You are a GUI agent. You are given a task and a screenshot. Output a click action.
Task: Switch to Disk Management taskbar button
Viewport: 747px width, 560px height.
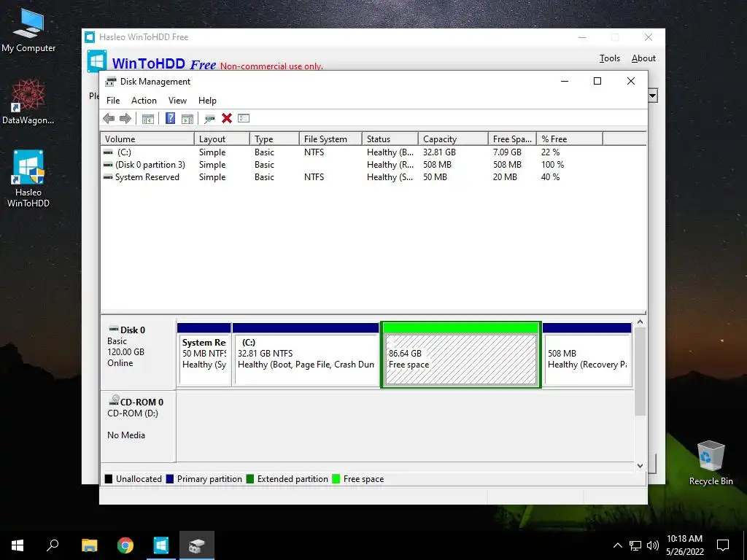coord(197,545)
